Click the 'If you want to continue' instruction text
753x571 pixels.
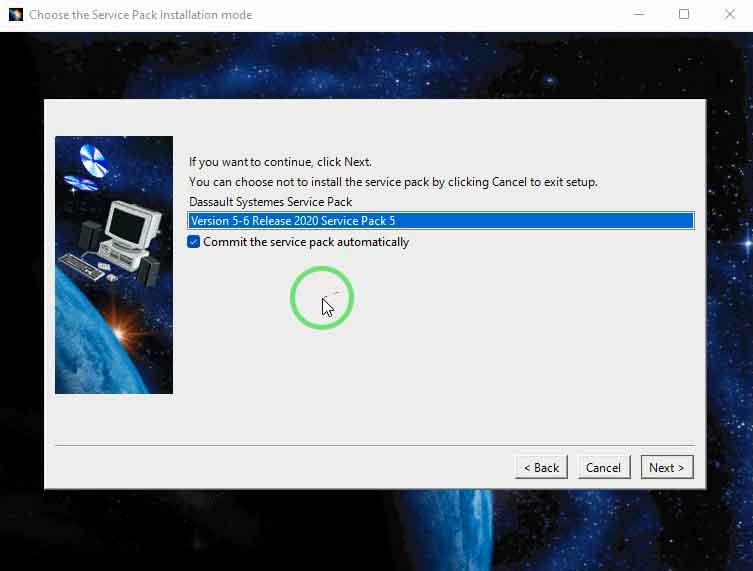pos(280,162)
